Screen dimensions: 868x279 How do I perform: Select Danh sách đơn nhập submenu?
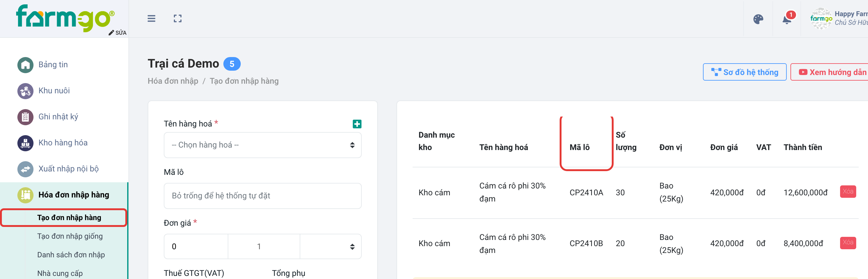[x=71, y=255]
